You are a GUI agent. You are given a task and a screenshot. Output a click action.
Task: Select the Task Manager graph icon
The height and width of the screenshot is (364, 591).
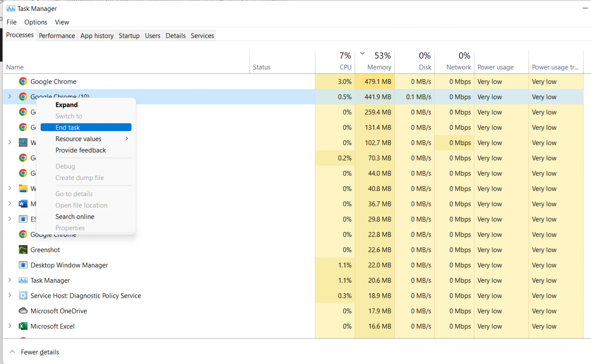pyautogui.click(x=23, y=280)
